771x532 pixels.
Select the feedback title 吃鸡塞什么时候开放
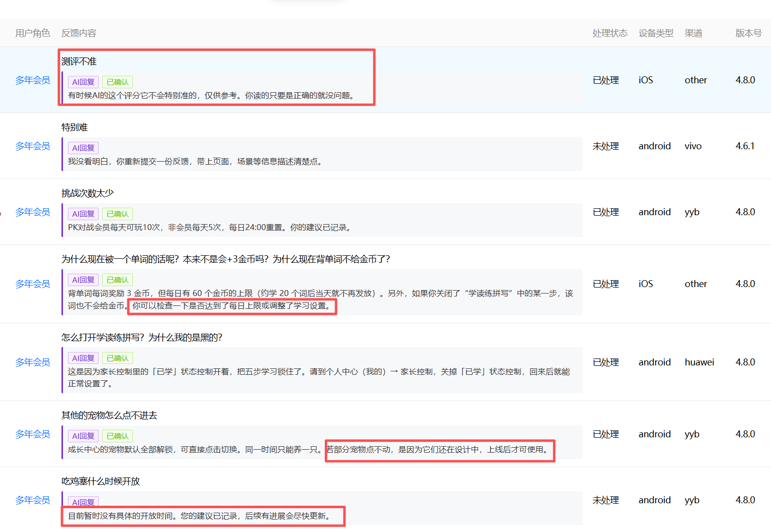[101, 481]
